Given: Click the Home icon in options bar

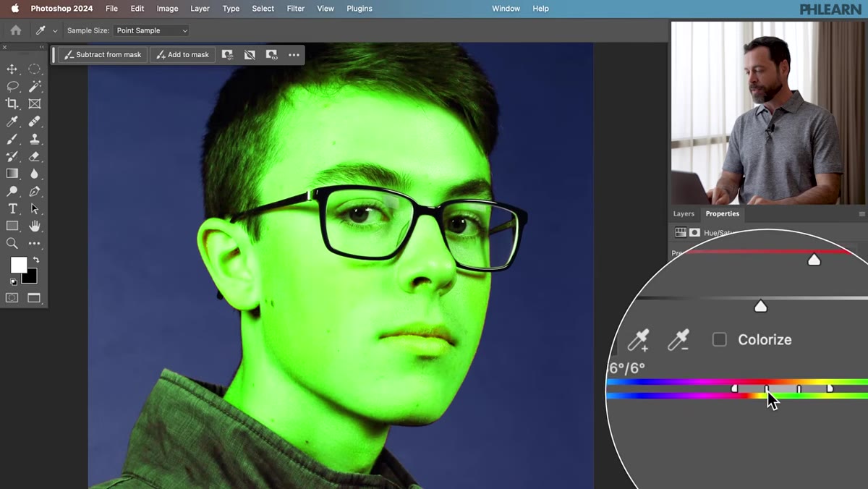Looking at the screenshot, I should click(x=16, y=30).
